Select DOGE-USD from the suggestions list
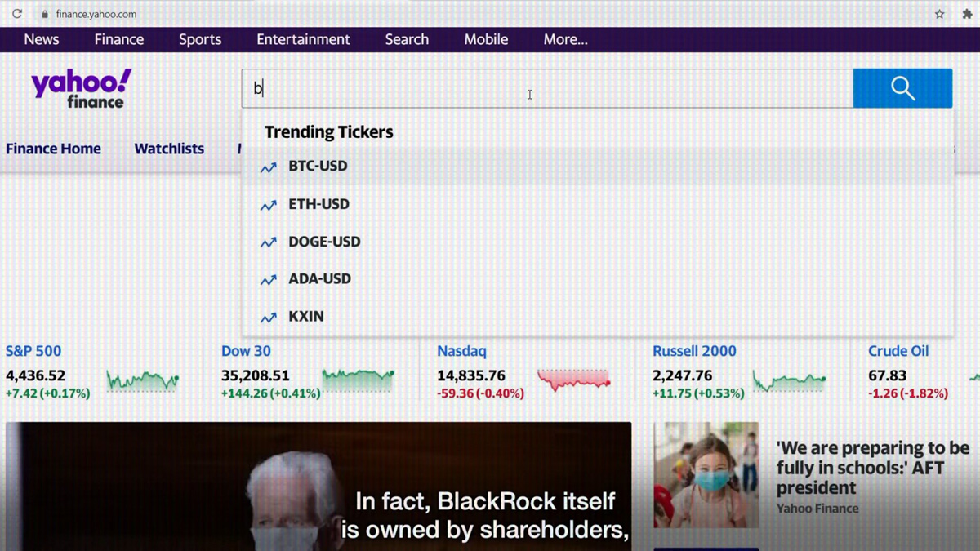980x551 pixels. 324,242
